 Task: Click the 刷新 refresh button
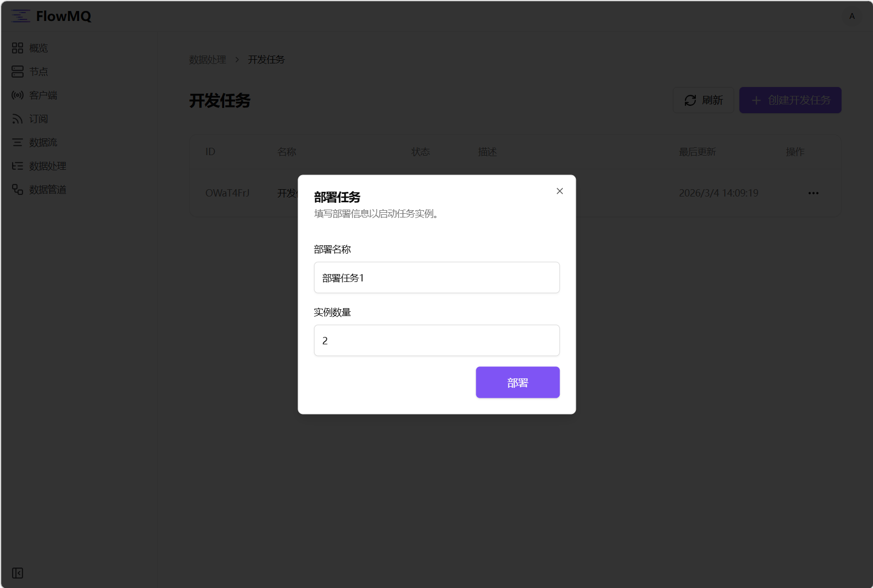coord(703,100)
